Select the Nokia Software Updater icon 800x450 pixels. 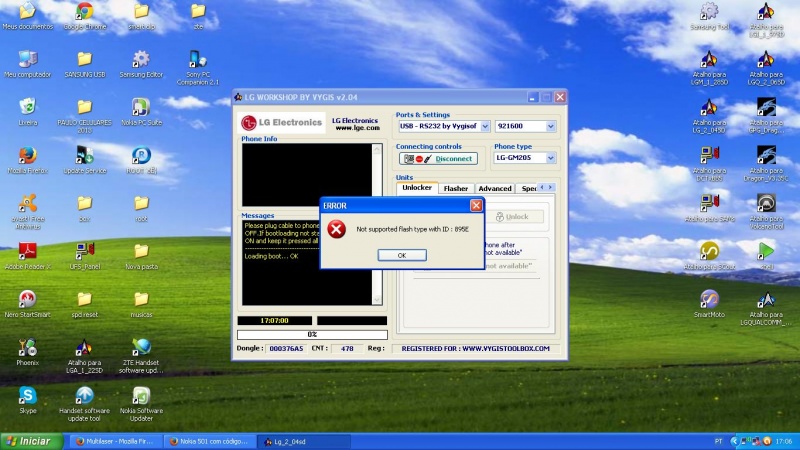141,404
